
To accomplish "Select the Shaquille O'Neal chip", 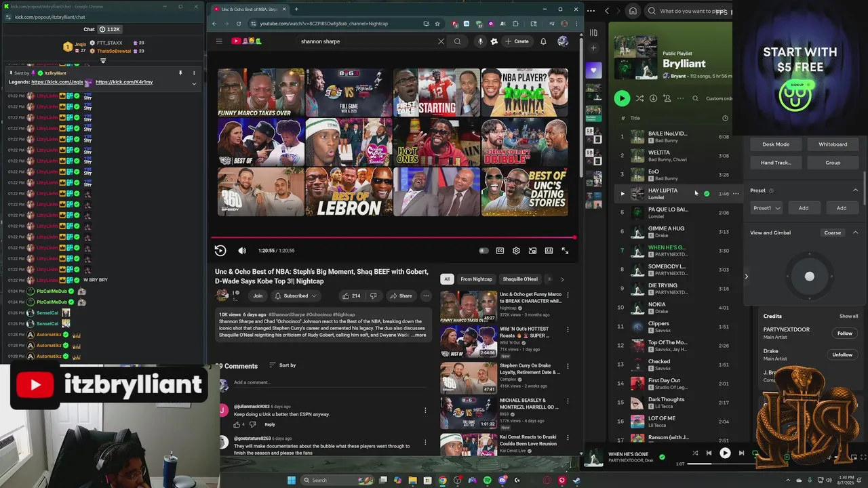I will point(520,279).
